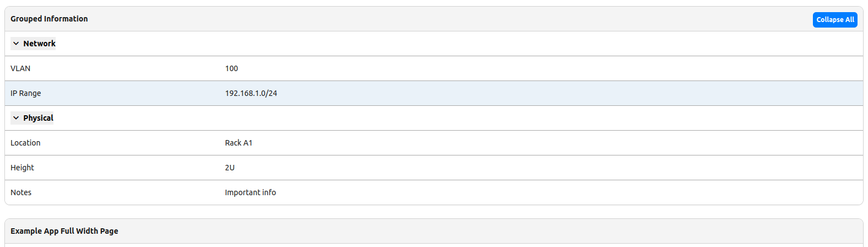Screen dimensions: 868x247
Task: Click the Example App Full Width Page header
Action: pyautogui.click(x=64, y=231)
